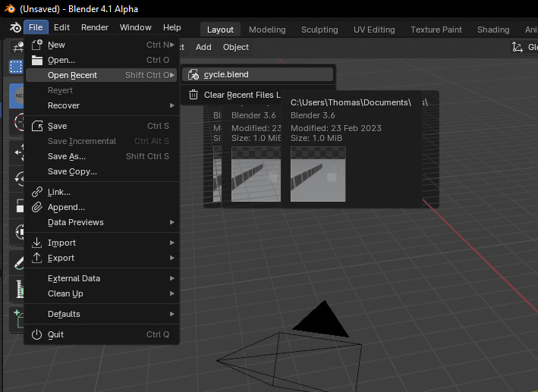Expand the Defaults submenu

click(102, 314)
